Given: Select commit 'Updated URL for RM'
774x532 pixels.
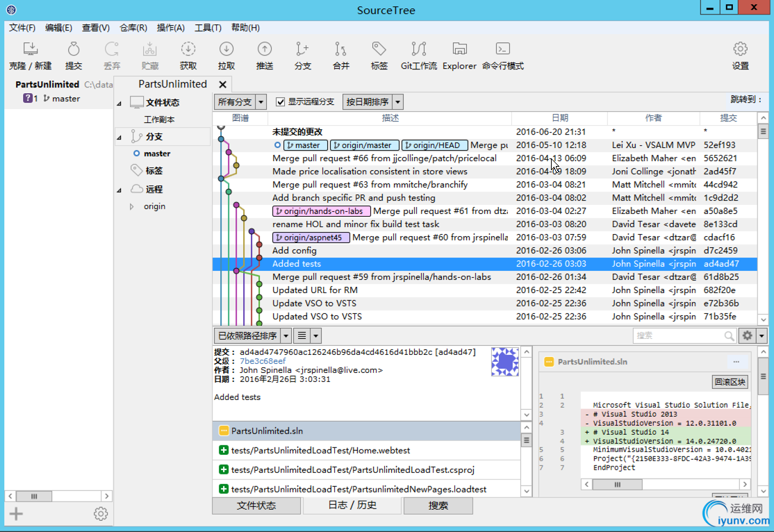Looking at the screenshot, I should tap(485, 290).
